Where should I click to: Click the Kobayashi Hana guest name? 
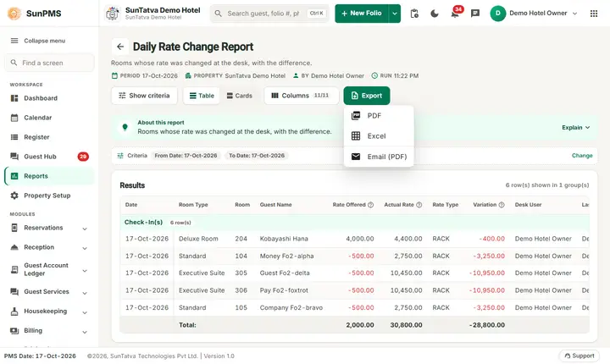(284, 239)
